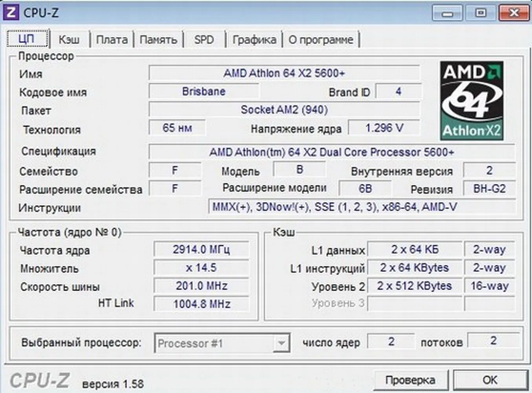Viewport: 532px width, 393px height.
Task: Click the L1 данных 2-way value
Action: tap(490, 249)
